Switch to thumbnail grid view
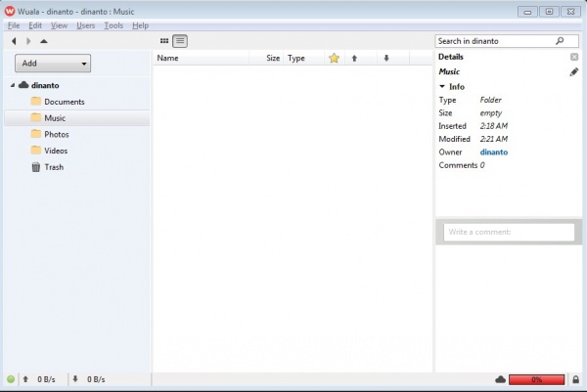The width and height of the screenshot is (587, 392). pos(164,41)
